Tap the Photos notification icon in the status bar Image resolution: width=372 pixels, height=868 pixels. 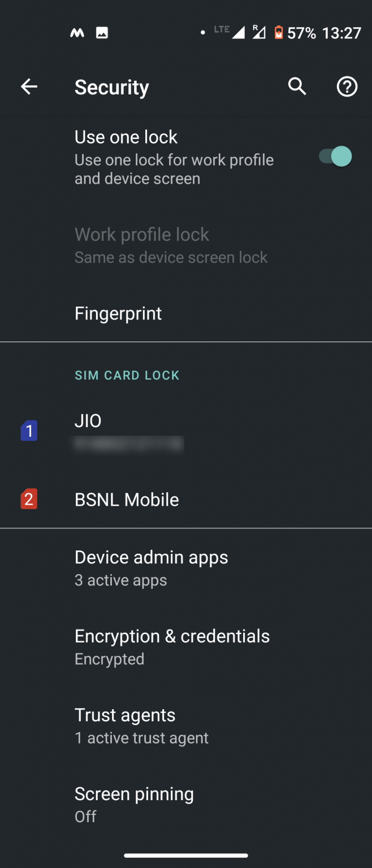[102, 32]
